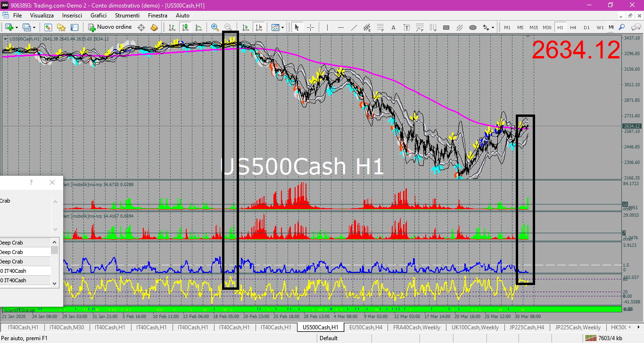The width and height of the screenshot is (644, 343).
Task: Open the Inserisci menu
Action: [x=72, y=16]
